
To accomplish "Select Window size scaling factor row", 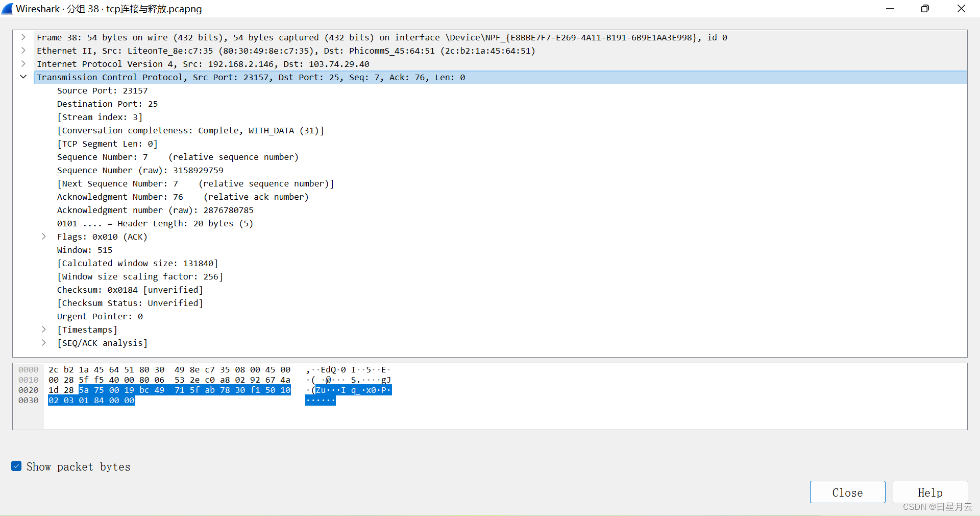I will pos(140,276).
